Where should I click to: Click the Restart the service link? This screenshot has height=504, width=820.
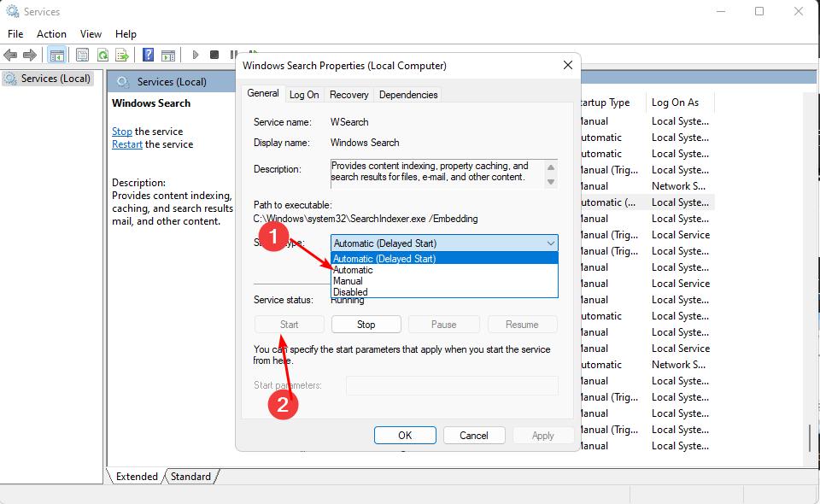(127, 144)
